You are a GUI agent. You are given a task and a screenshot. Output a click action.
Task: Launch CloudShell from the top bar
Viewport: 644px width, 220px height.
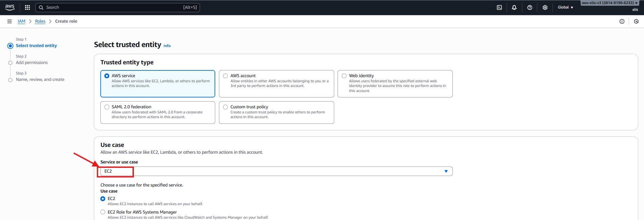[x=499, y=7]
